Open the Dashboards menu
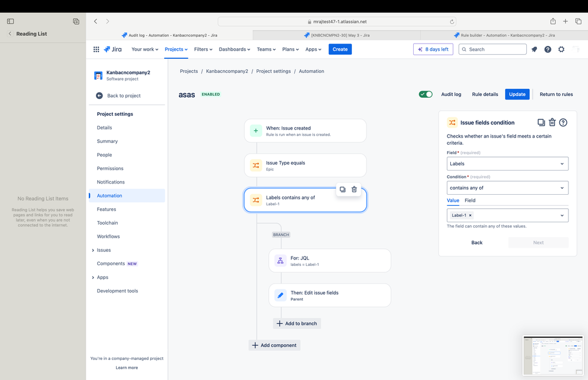Screen dimensions: 588x380 (x=234, y=49)
